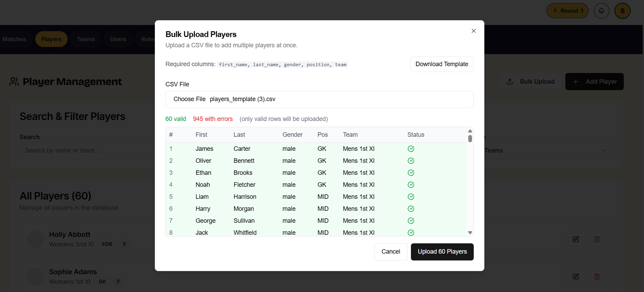
Task: Open the S user avatar menu
Action: pyautogui.click(x=622, y=11)
